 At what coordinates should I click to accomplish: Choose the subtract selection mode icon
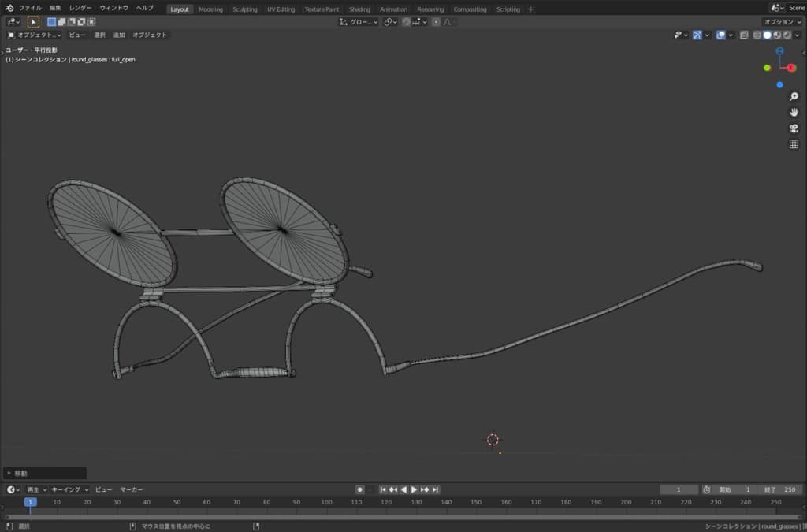[72, 22]
